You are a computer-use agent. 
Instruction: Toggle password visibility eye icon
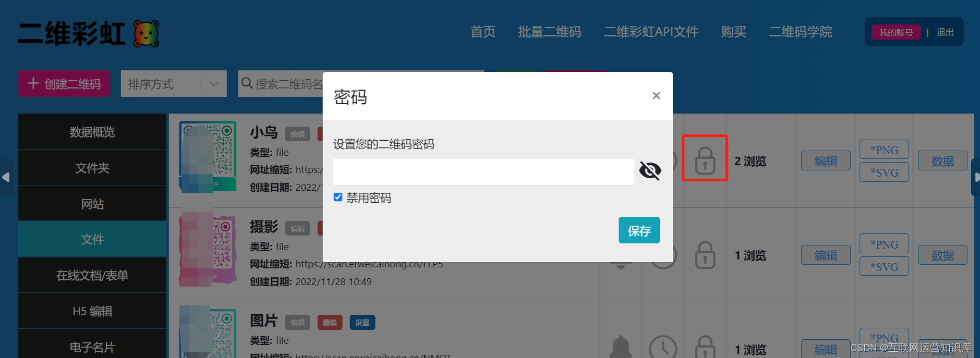(x=650, y=170)
